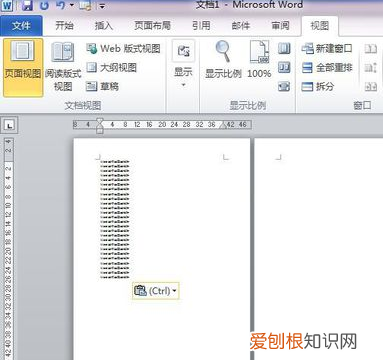Click Synchronous Scrolling icon
Image resolution: width=383 pixels, height=360 pixels.
pos(371,68)
